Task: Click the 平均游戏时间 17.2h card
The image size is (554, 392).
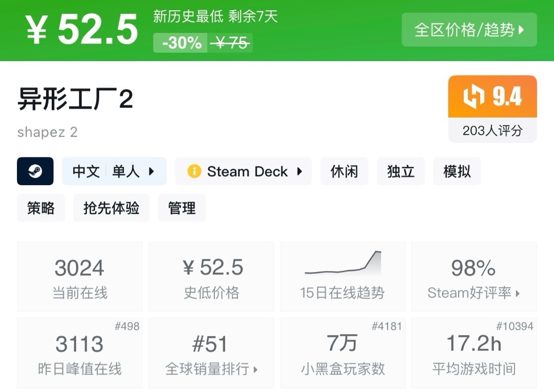Action: coord(474,353)
